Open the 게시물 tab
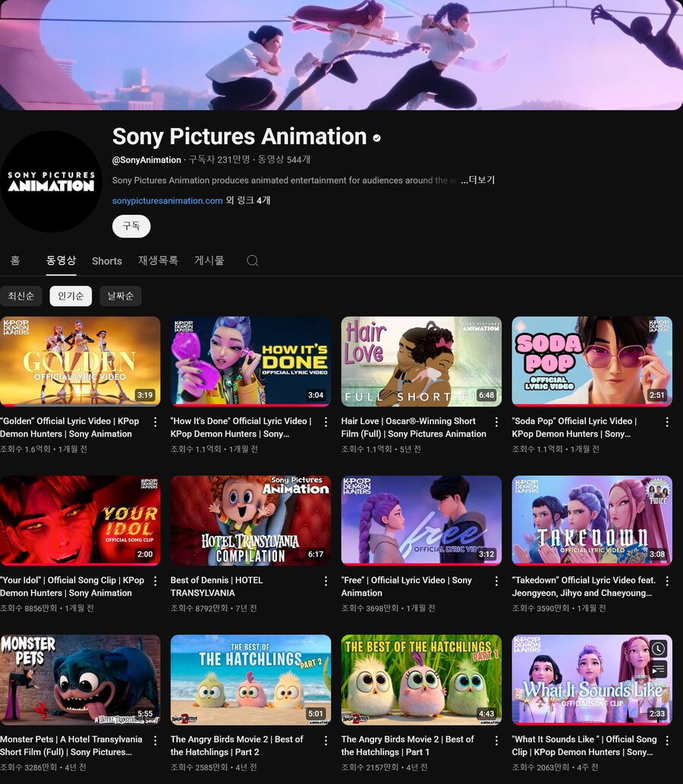Viewport: 683px width, 784px height. [209, 260]
